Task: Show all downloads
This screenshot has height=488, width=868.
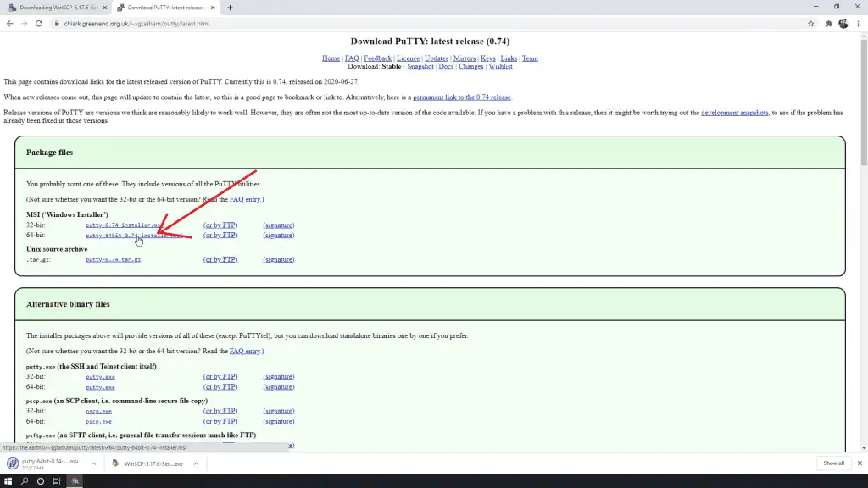Action: click(x=833, y=463)
